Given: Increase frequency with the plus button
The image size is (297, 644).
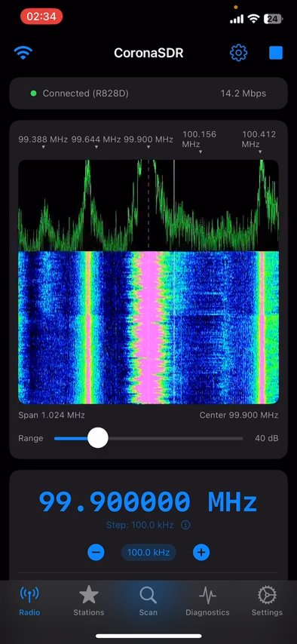Looking at the screenshot, I should (201, 553).
